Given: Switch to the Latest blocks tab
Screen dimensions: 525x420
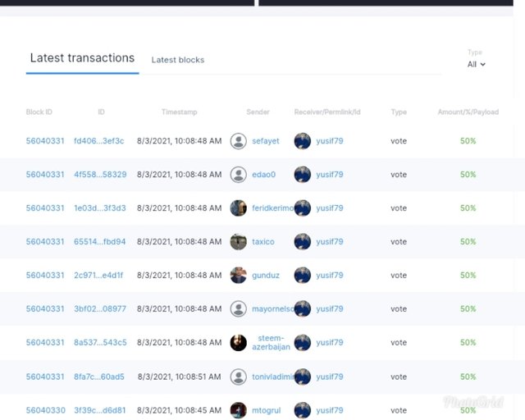Looking at the screenshot, I should click(178, 60).
